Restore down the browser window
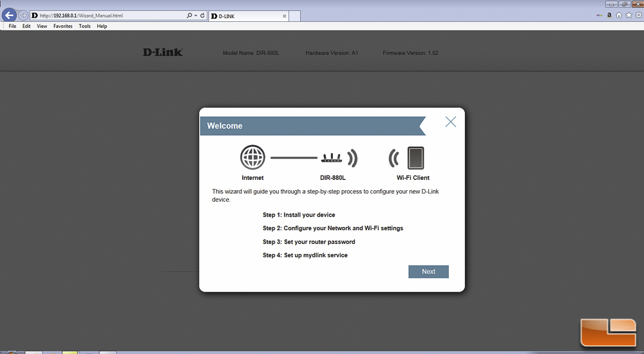 coord(624,4)
